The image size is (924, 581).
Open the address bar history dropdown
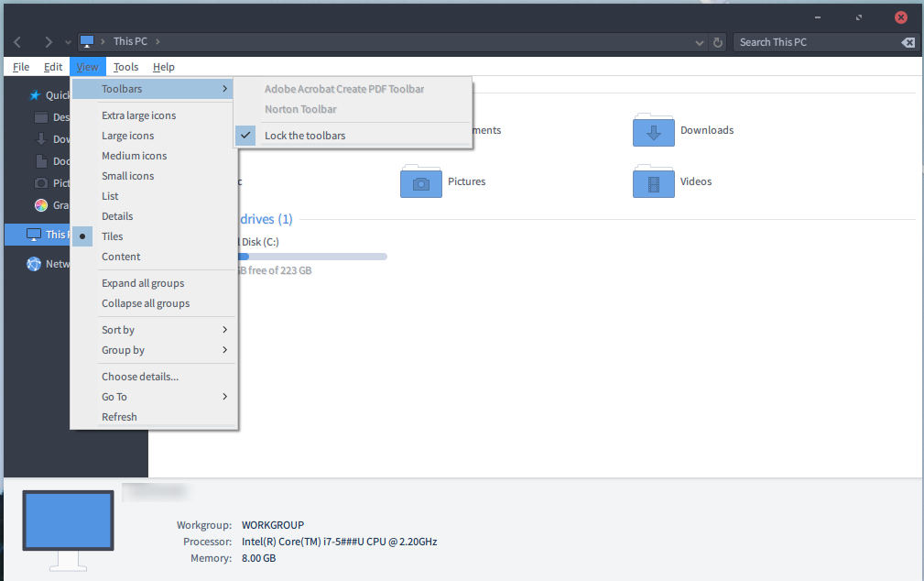(701, 42)
